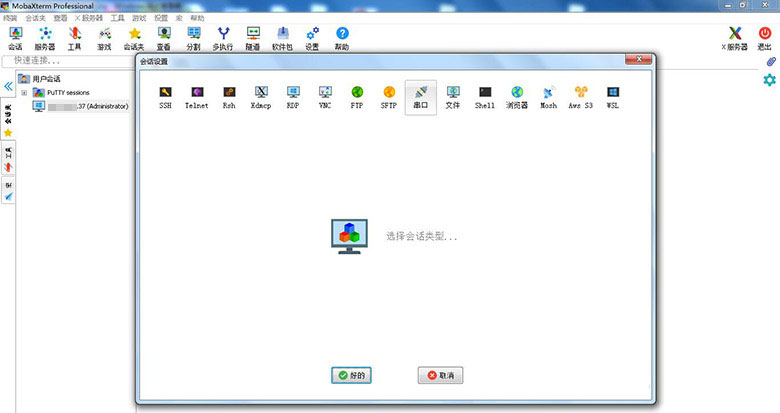Screen dimensions: 780x413
Task: Open the X服务器 menu in menu bar
Action: click(89, 18)
